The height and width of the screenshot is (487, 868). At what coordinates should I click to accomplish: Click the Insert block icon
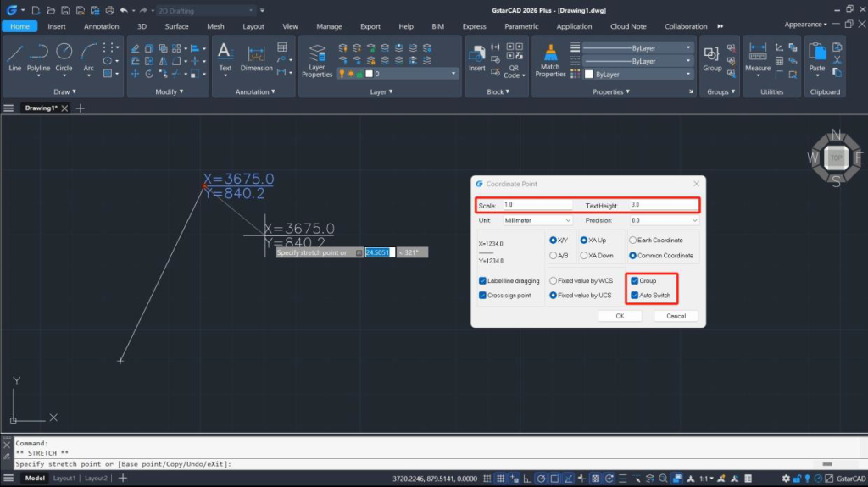[x=477, y=56]
